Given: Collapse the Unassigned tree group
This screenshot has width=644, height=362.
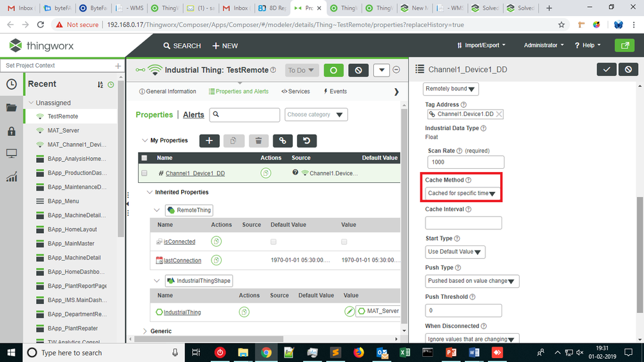Looking at the screenshot, I should click(31, 102).
